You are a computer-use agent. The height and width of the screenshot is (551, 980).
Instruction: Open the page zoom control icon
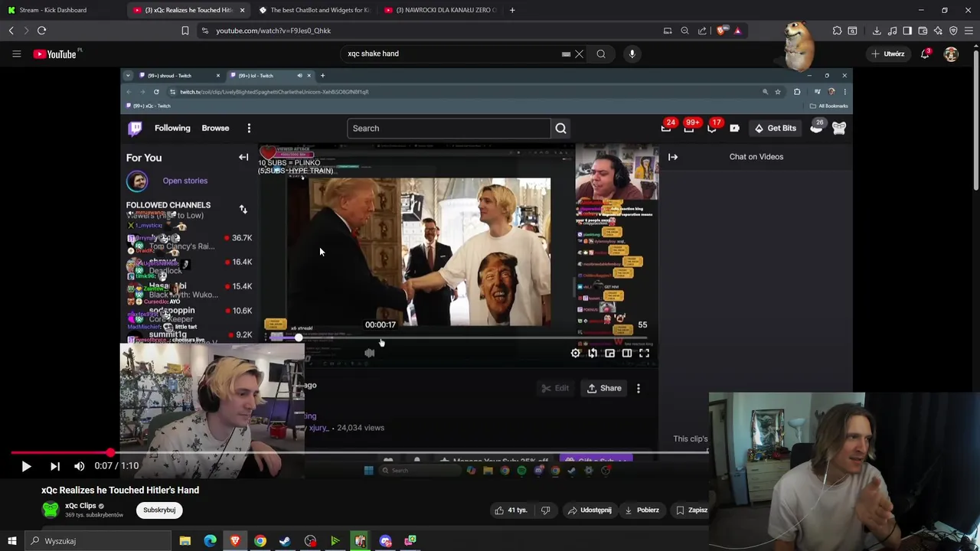(684, 31)
